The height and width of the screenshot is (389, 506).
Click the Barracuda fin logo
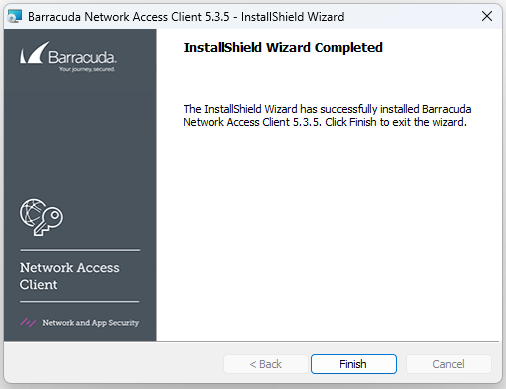click(34, 52)
